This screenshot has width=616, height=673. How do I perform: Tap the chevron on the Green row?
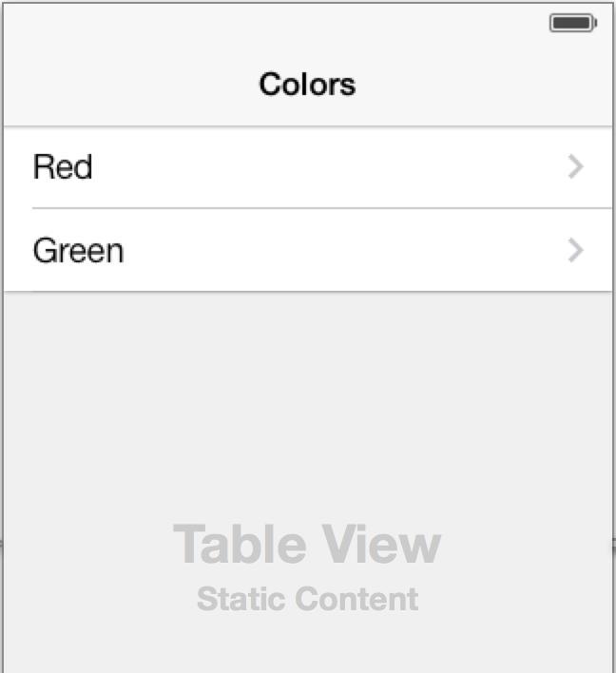576,250
